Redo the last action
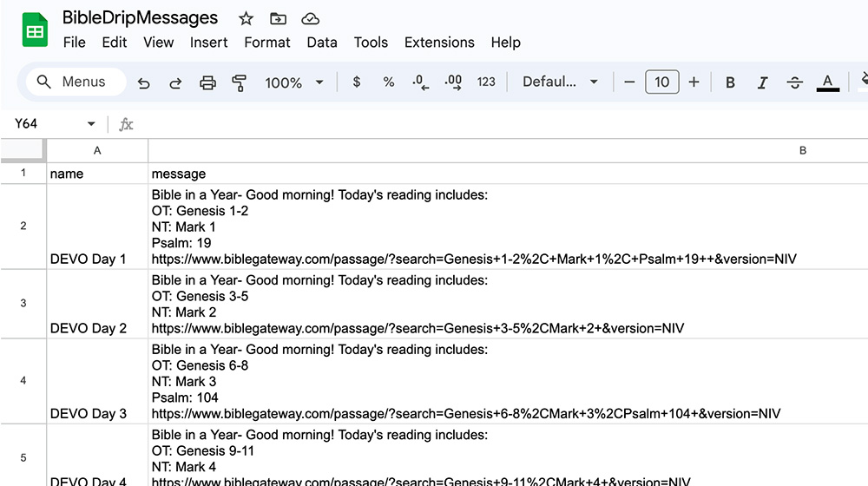 pyautogui.click(x=175, y=82)
